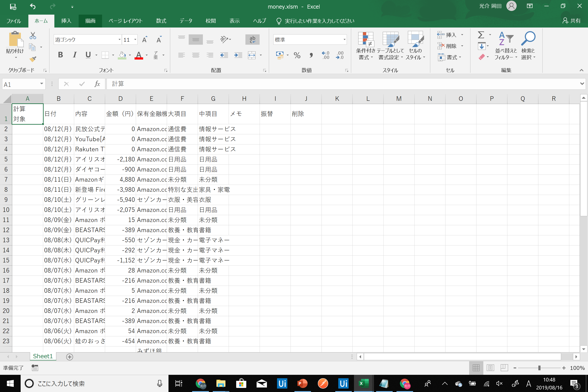Viewport: 588px width, 392px height.
Task: Open the データ ribbon tab
Action: pyautogui.click(x=185, y=21)
